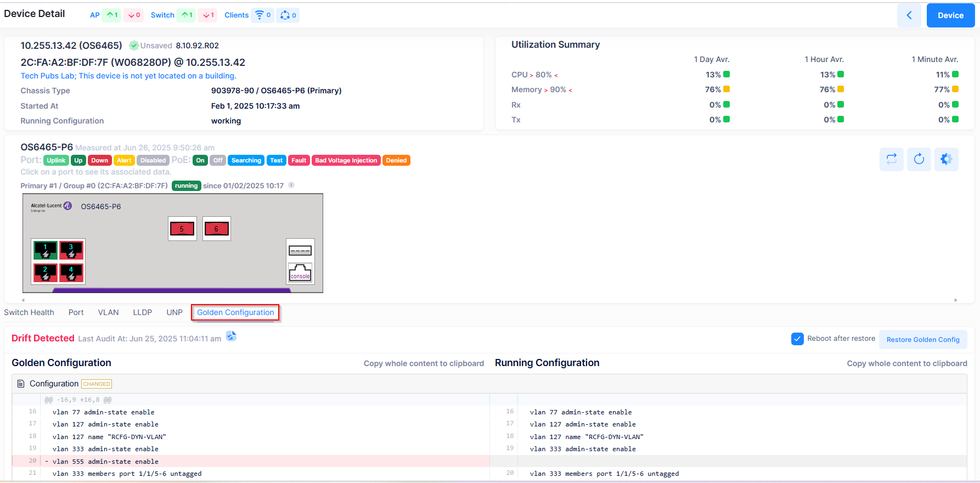Select port 5 on the switch diagram
Screen dimensions: 980x483
[182, 229]
